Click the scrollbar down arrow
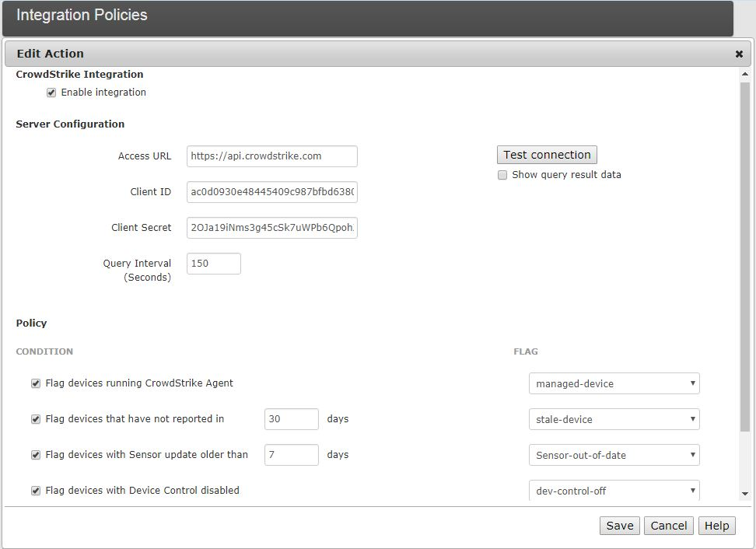 pyautogui.click(x=745, y=494)
